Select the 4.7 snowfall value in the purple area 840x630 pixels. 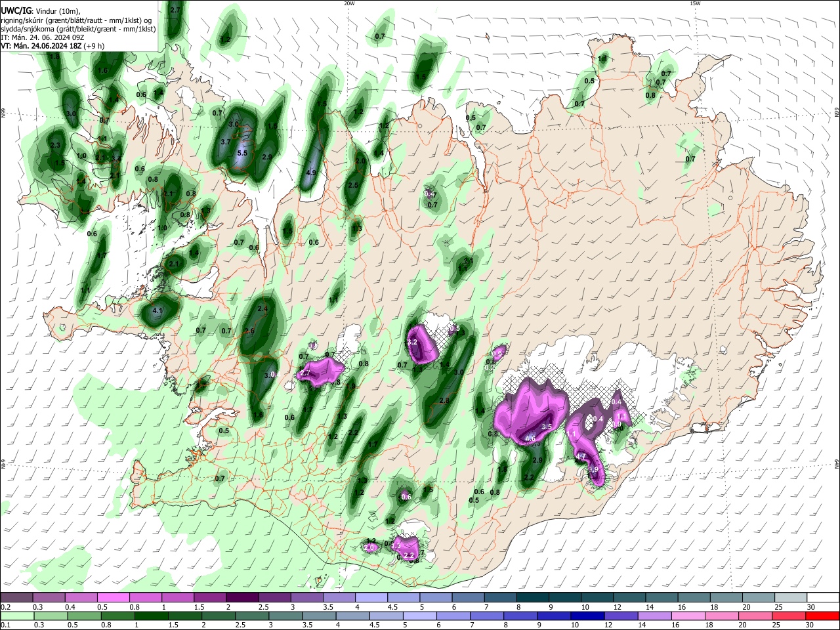581,456
